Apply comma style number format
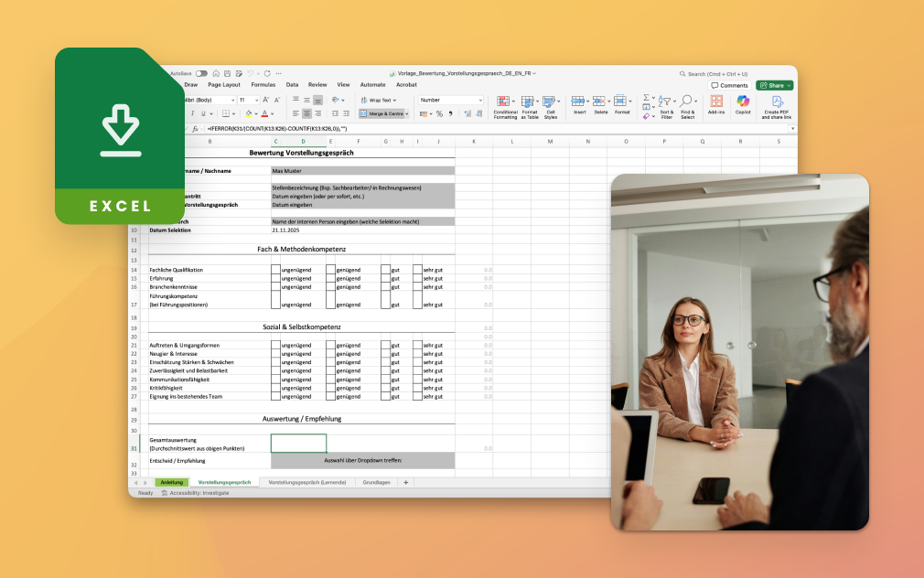The height and width of the screenshot is (578, 924). pos(451,113)
